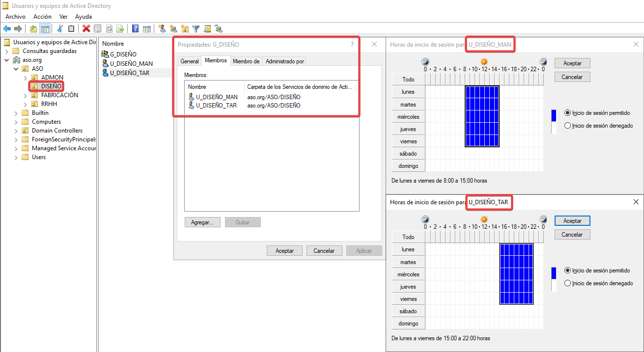Select 'Inicio de sesión permitido' for U_DISEÑO_TAR
Image resolution: width=644 pixels, height=352 pixels.
(568, 271)
